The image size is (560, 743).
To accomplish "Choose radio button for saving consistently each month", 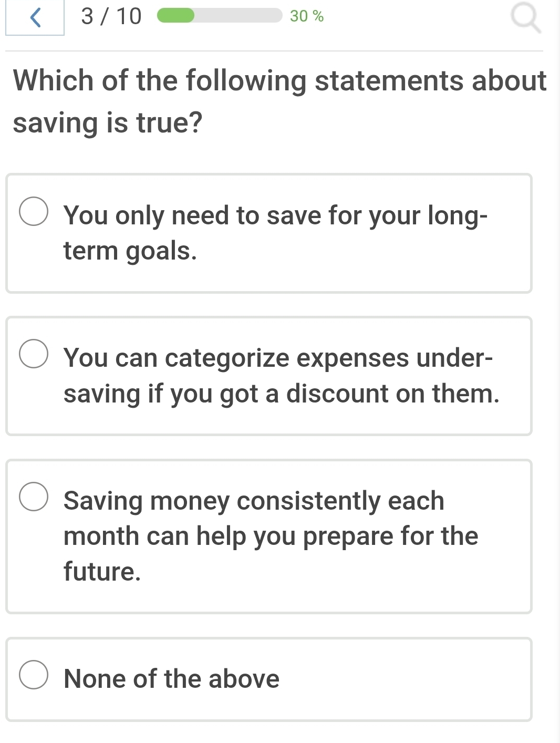I will pos(34,497).
